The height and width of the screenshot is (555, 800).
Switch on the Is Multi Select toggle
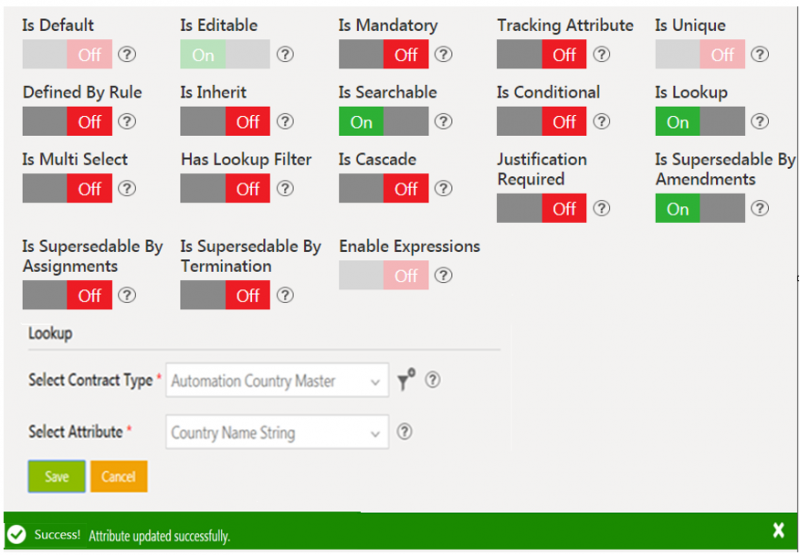tap(67, 188)
